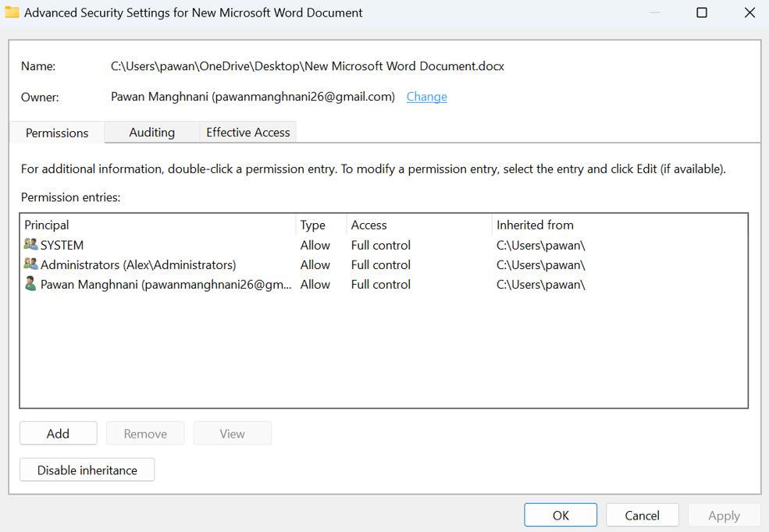The image size is (769, 532).
Task: Select the Full control cell in Pawan Manghnani's entry
Action: coord(380,284)
